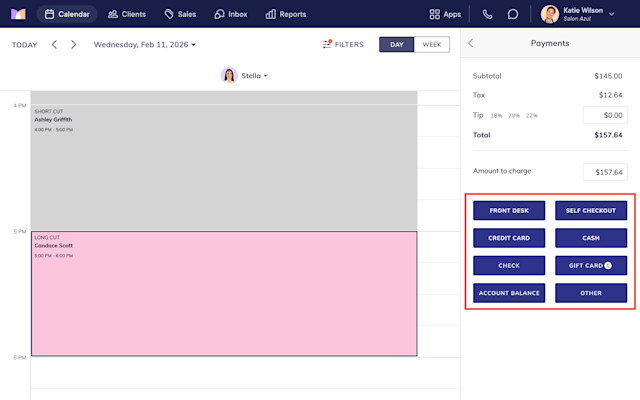Screen dimensions: 640x400
Task: Click the Total $157.64 value
Action: pyautogui.click(x=608, y=135)
